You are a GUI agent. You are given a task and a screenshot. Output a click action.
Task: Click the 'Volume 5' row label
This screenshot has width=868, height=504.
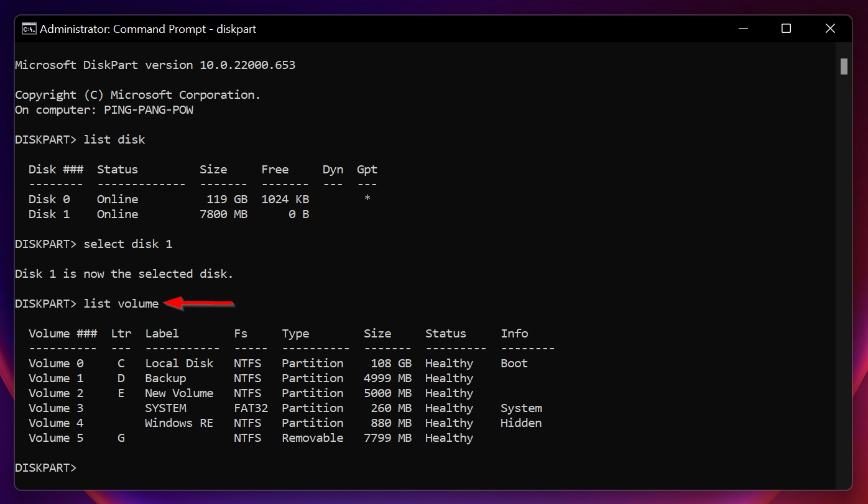tap(56, 438)
